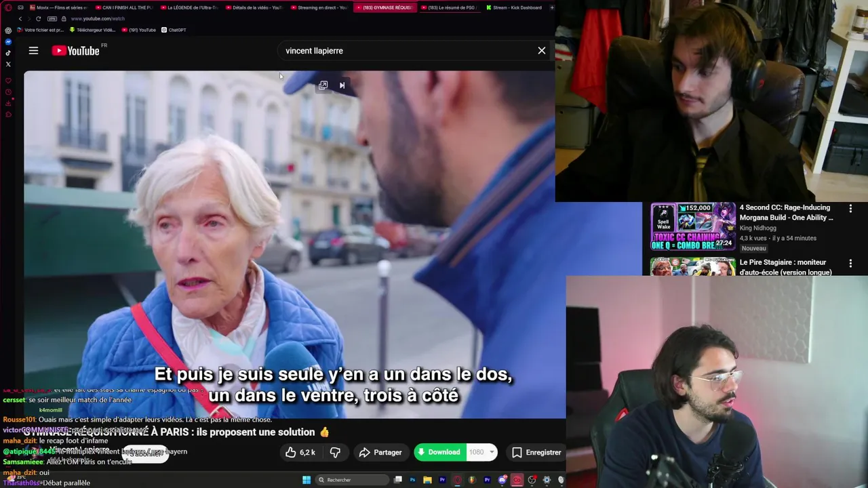The image size is (868, 488).
Task: Open Votre fichier est pr... bookmark
Action: coord(39,30)
